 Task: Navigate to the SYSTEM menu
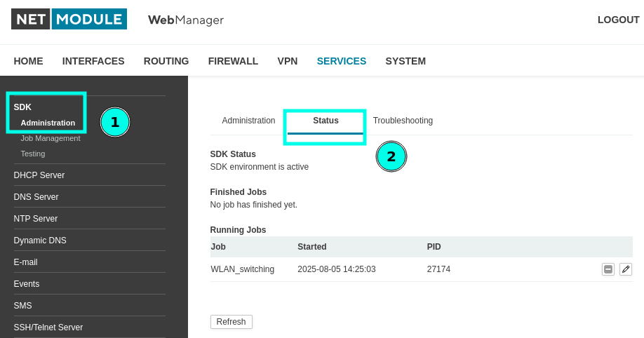(405, 61)
